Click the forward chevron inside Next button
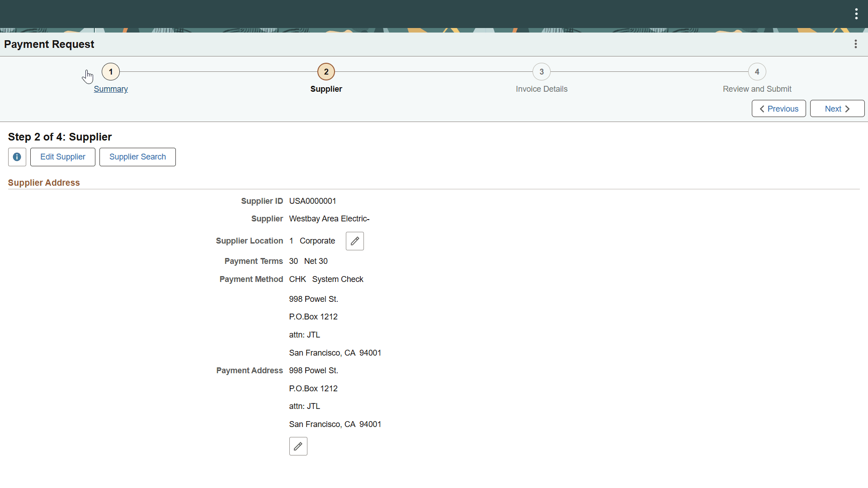This screenshot has height=488, width=868. (x=847, y=108)
